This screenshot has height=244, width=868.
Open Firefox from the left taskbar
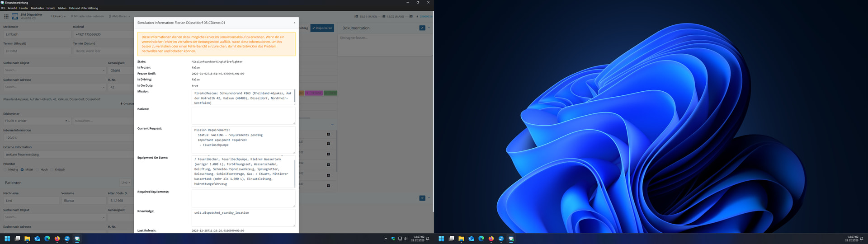[x=57, y=239]
